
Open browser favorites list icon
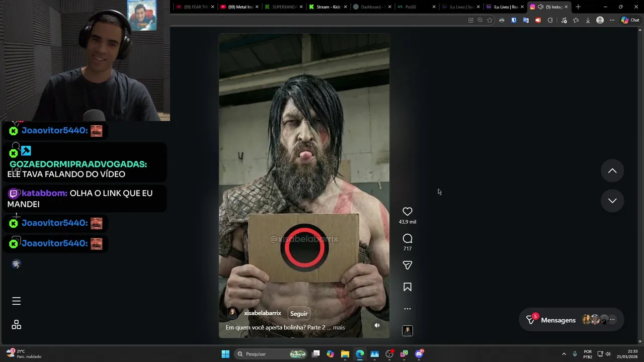[576, 20]
